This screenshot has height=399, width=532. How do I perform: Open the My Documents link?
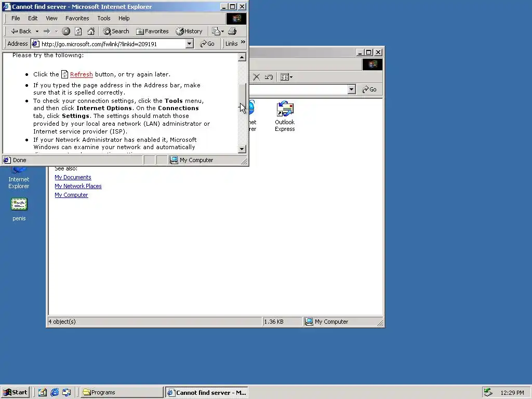click(x=73, y=177)
